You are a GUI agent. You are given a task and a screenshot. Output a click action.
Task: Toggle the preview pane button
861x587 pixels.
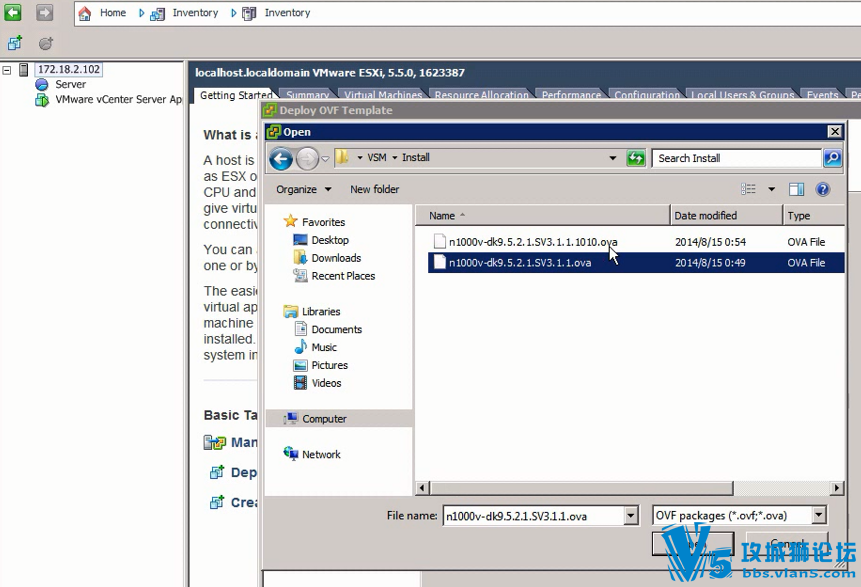tap(796, 189)
